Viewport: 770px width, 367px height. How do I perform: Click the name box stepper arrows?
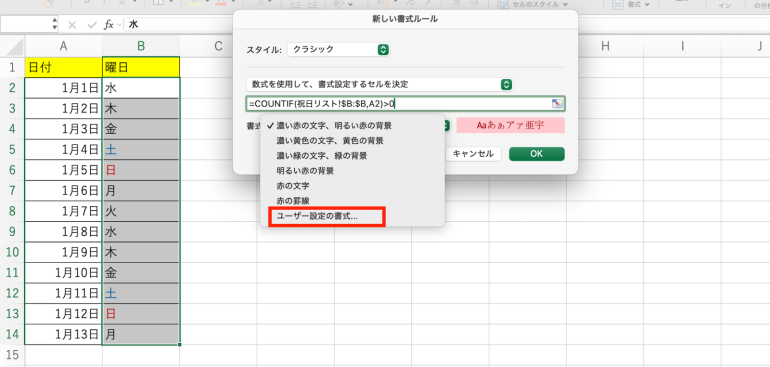tap(54, 25)
